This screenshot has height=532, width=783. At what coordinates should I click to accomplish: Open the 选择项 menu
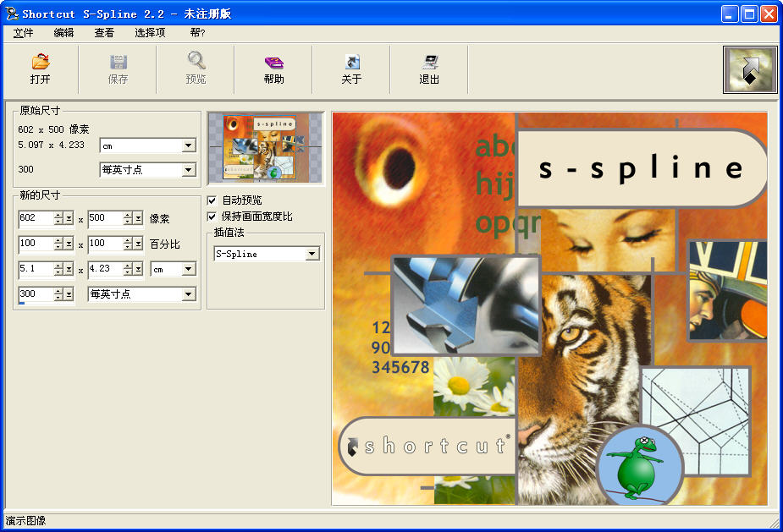coord(150,33)
